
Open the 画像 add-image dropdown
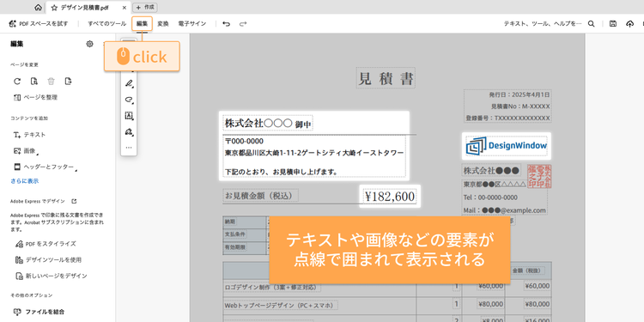tap(27, 151)
